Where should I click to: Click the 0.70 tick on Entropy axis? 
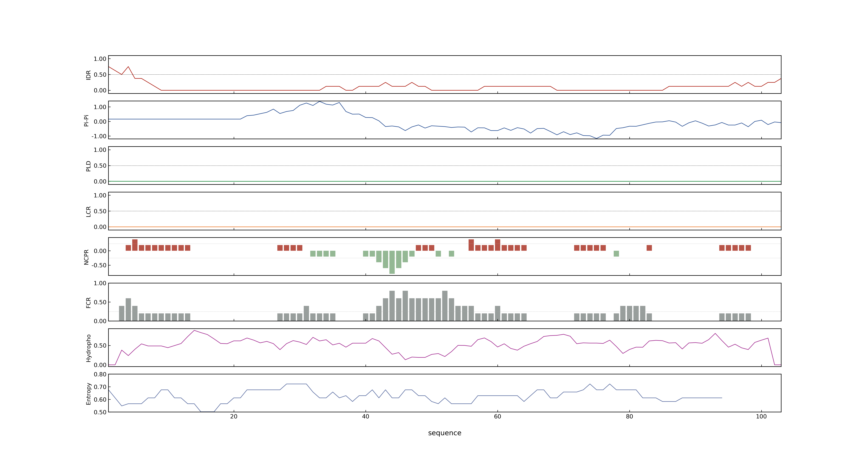(100, 387)
